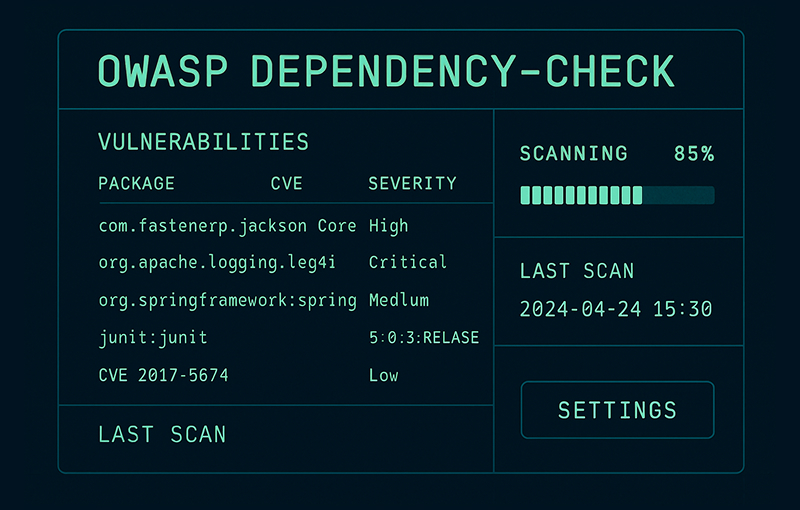
Task: Click the Medlum severity label
Action: (x=399, y=300)
